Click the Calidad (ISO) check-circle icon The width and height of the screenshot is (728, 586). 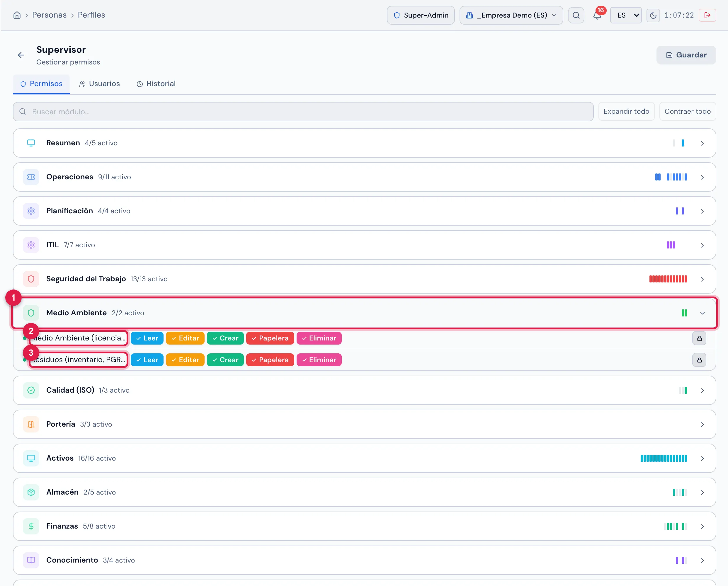[x=31, y=390]
